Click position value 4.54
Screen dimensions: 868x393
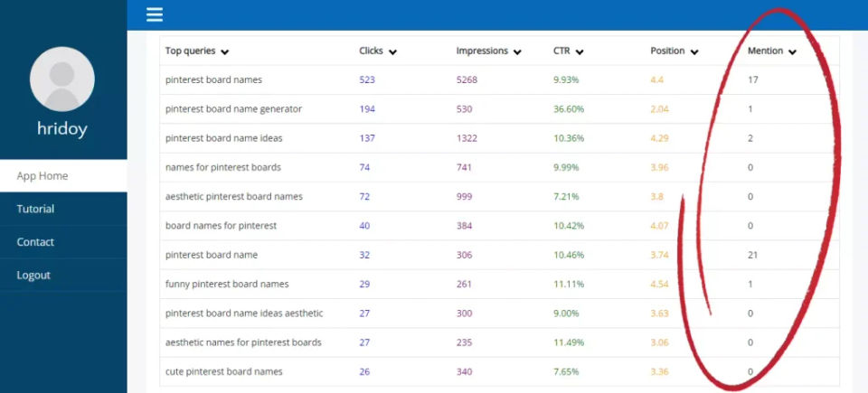(659, 284)
